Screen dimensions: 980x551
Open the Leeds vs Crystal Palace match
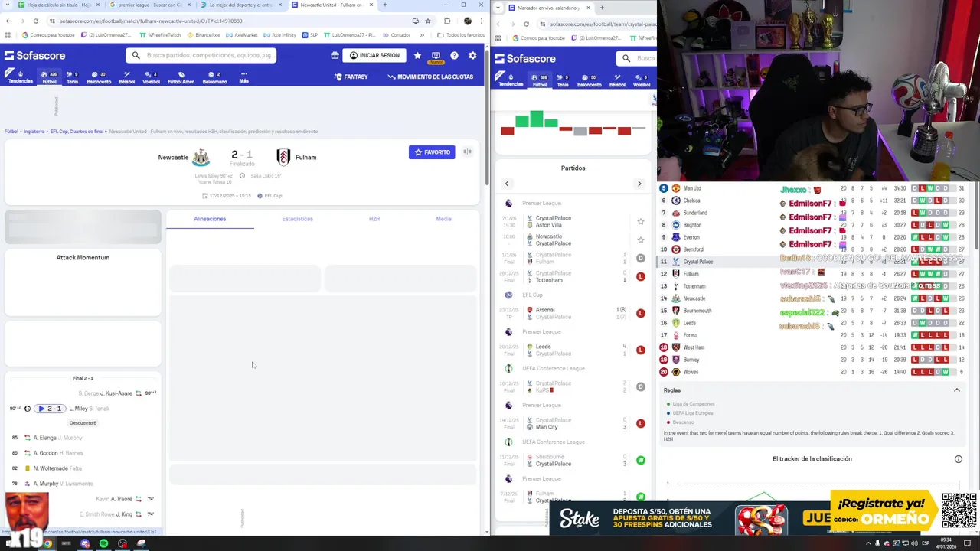573,350
